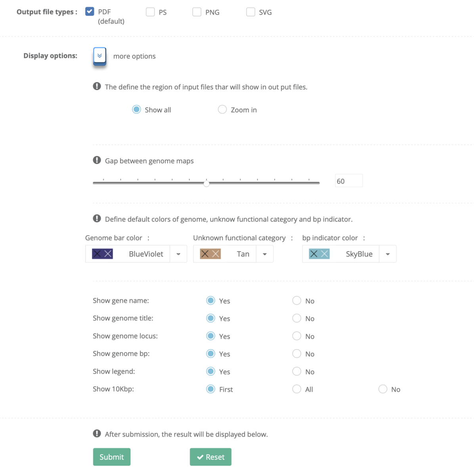Collapse display options with the double-chevron button
This screenshot has height=476, width=474.
point(99,56)
